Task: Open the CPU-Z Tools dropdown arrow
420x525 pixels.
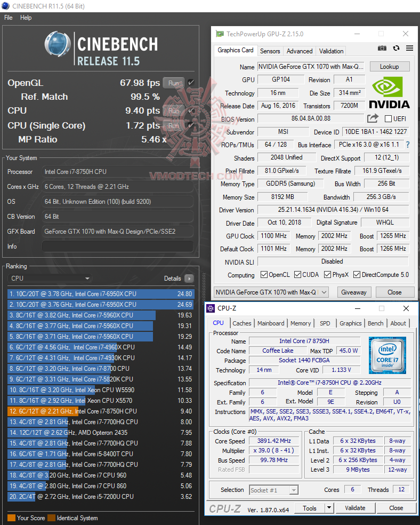Action: click(x=329, y=508)
